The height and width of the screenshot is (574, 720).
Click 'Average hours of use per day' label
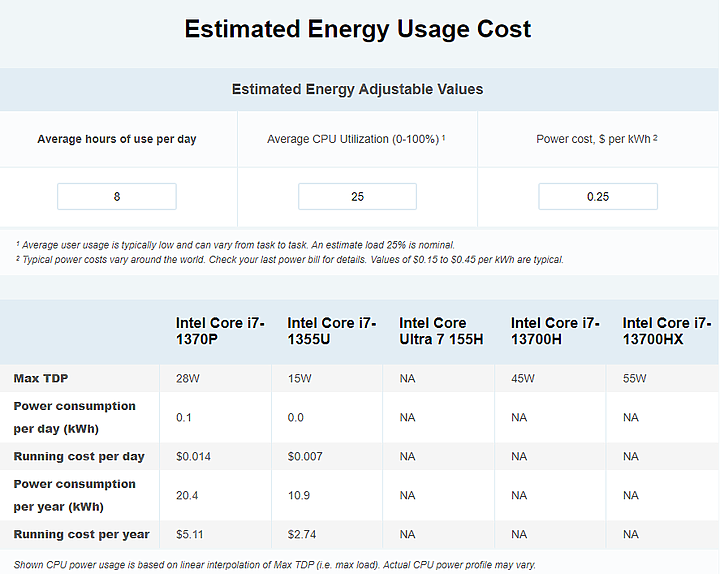click(117, 139)
